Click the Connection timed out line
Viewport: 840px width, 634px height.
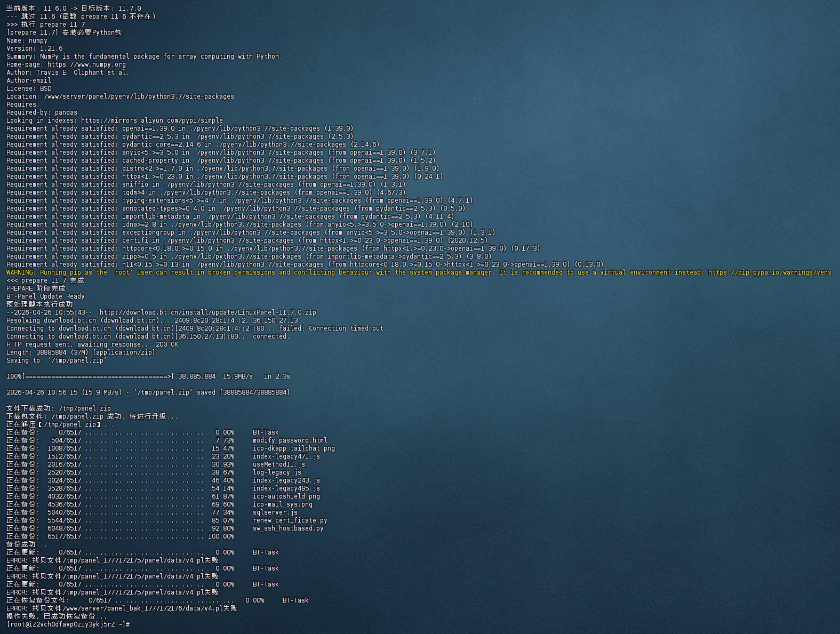click(x=197, y=328)
